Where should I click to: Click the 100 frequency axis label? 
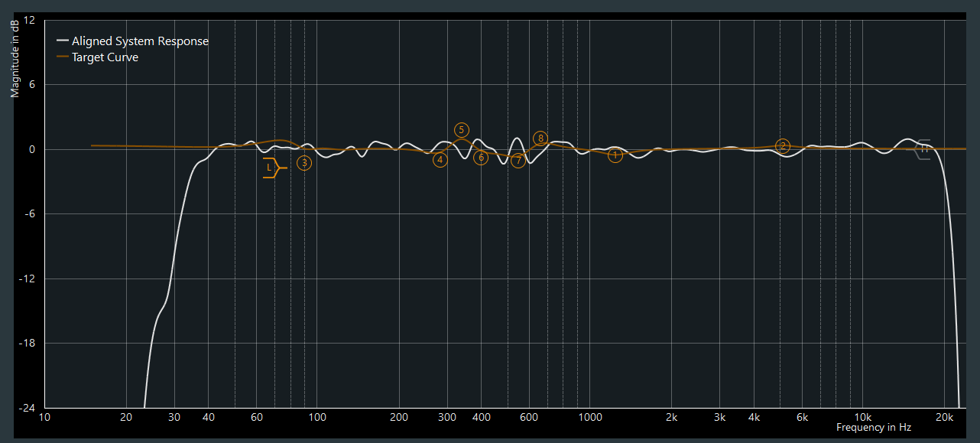click(316, 417)
